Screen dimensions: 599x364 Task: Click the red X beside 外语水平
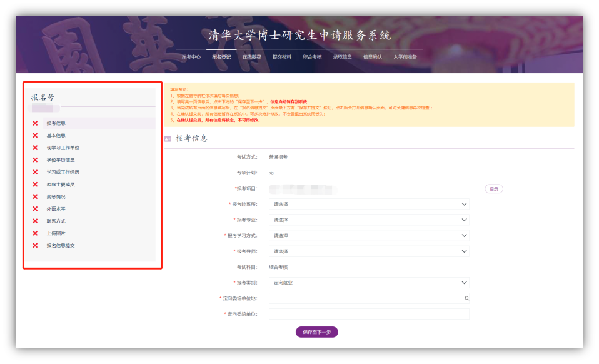pyautogui.click(x=35, y=209)
